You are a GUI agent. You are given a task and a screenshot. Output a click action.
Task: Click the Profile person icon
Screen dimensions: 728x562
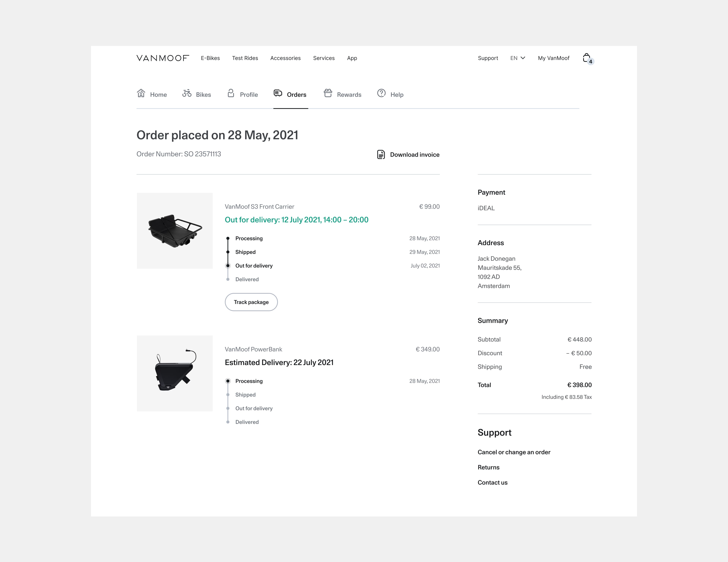click(x=231, y=93)
